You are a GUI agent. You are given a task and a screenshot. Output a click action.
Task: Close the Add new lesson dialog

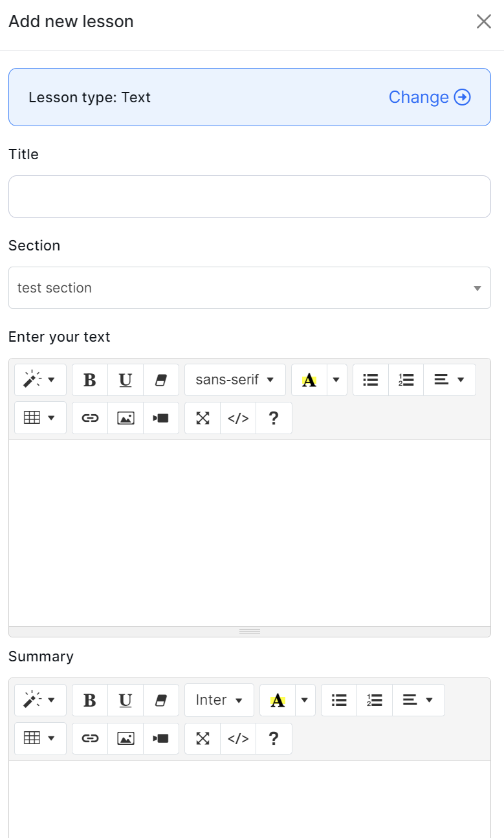click(x=484, y=22)
